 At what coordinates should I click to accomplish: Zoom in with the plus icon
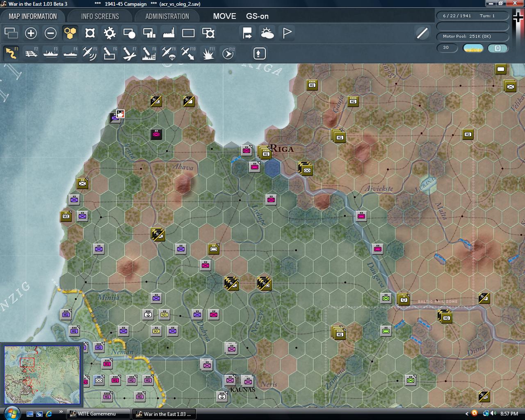(31, 33)
